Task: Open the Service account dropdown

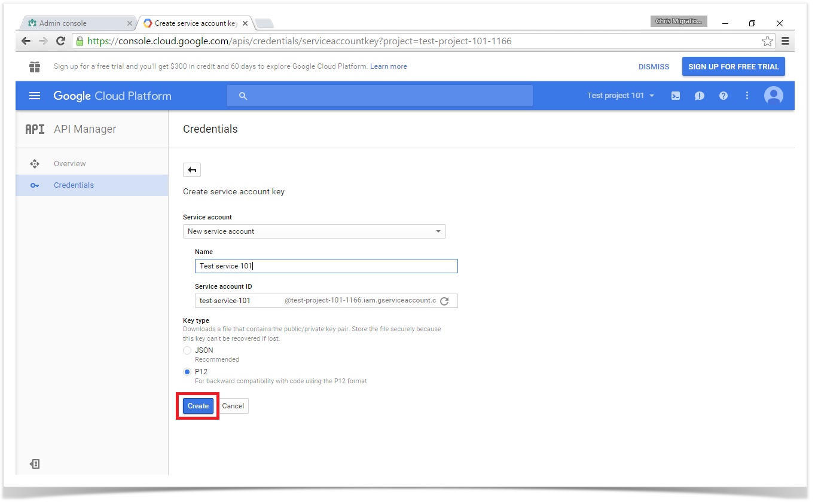Action: tap(315, 231)
